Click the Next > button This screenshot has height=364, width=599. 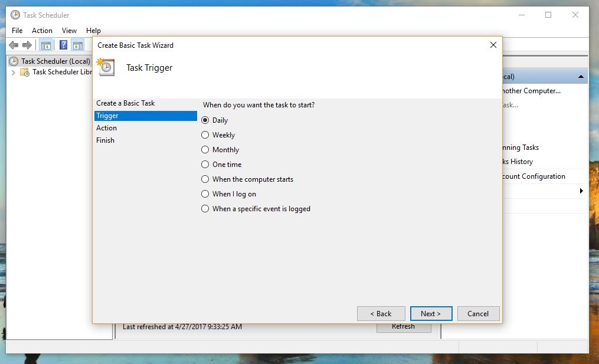(x=431, y=314)
